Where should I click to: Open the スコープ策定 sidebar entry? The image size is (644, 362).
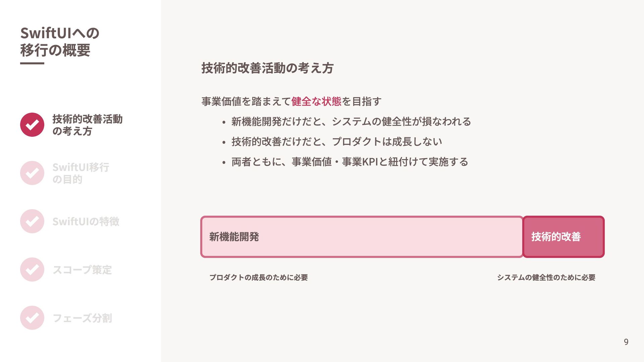coord(82,270)
